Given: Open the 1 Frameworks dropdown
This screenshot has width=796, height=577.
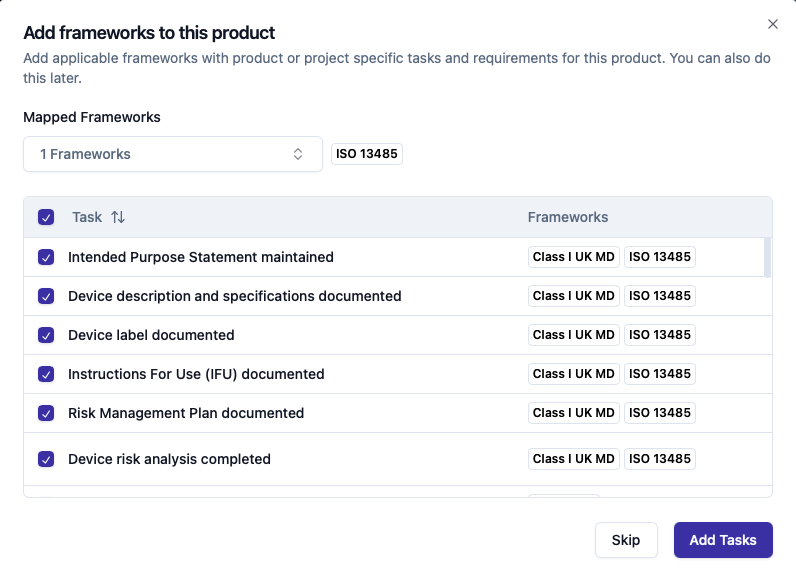Looking at the screenshot, I should tap(173, 154).
